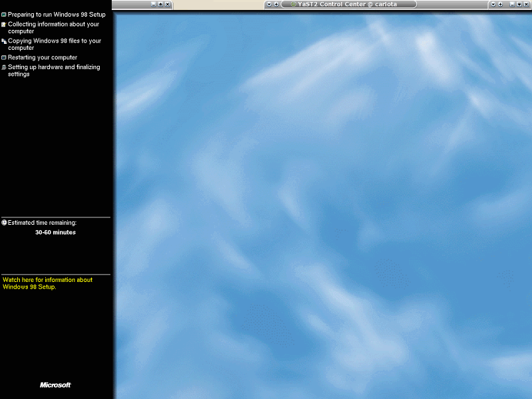Select 'Restarting your computer' step text
Screen dimensions: 532x399
(x=43, y=57)
